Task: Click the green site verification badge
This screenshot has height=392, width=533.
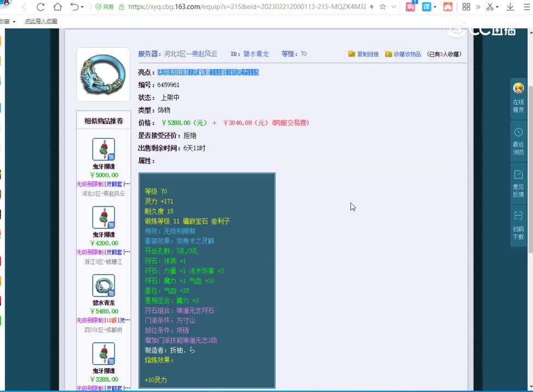Action: coord(105,7)
